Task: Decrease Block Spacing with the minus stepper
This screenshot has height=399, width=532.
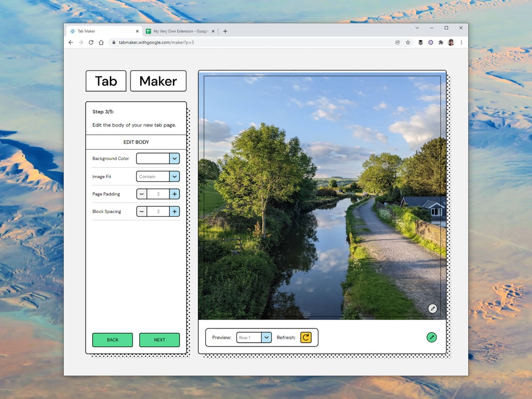Action: pyautogui.click(x=141, y=211)
